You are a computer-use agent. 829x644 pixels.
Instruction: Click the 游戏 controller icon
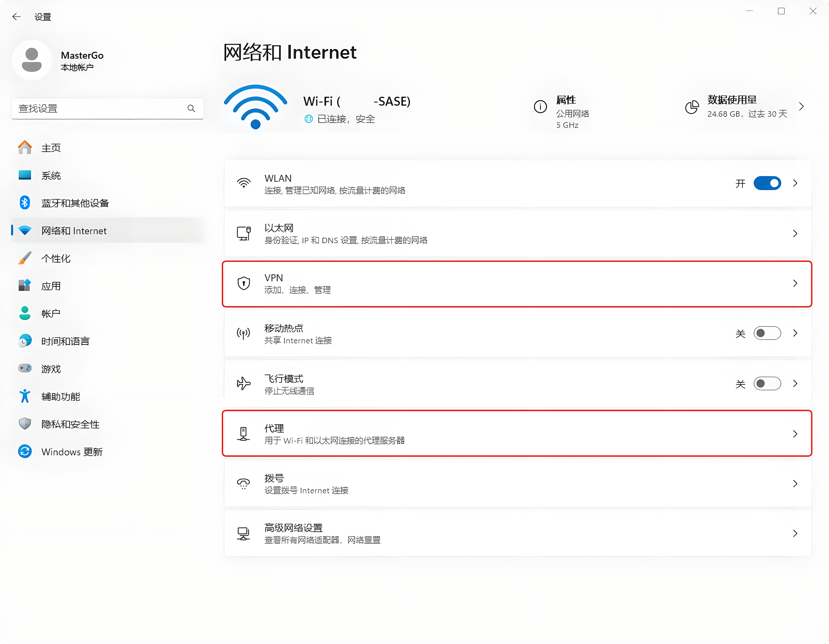pos(25,368)
